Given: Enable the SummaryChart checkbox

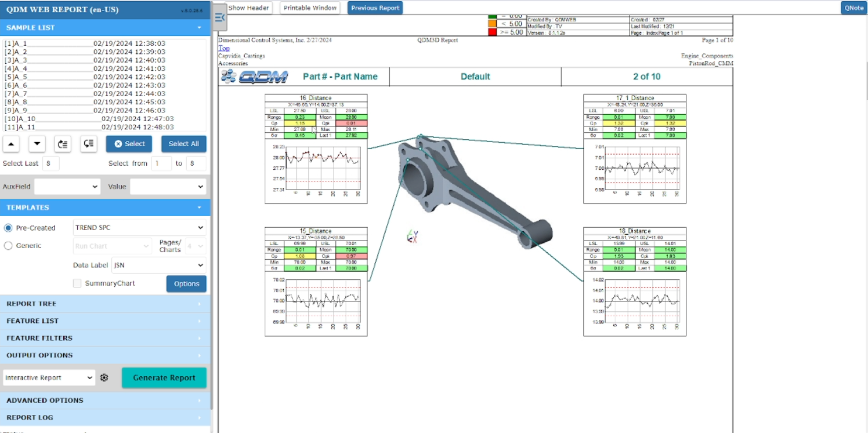Looking at the screenshot, I should pos(77,283).
